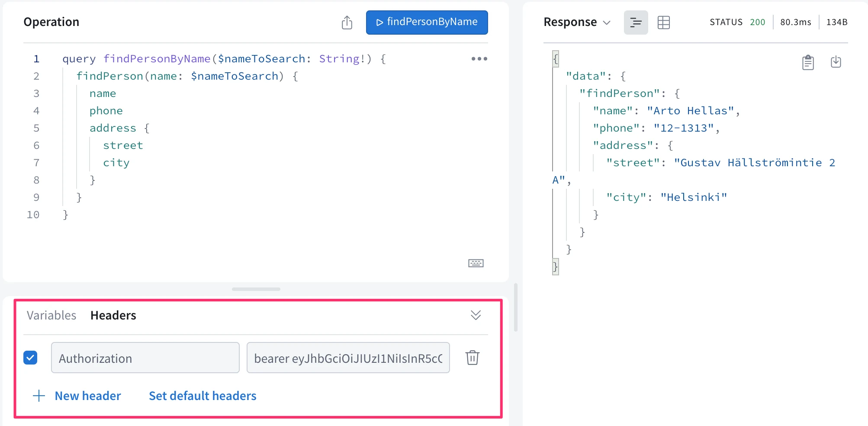The height and width of the screenshot is (426, 868).
Task: Delete the Authorization header
Action: point(473,358)
